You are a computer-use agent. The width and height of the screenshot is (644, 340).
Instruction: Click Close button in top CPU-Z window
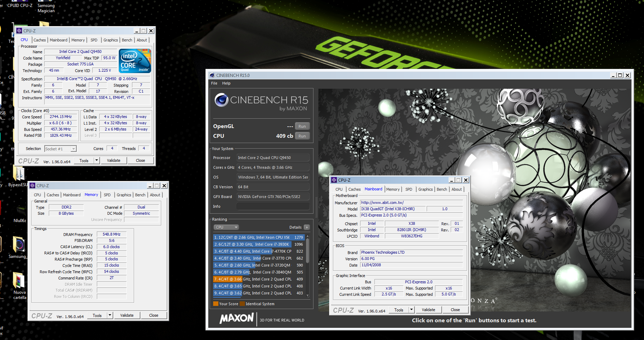click(140, 160)
